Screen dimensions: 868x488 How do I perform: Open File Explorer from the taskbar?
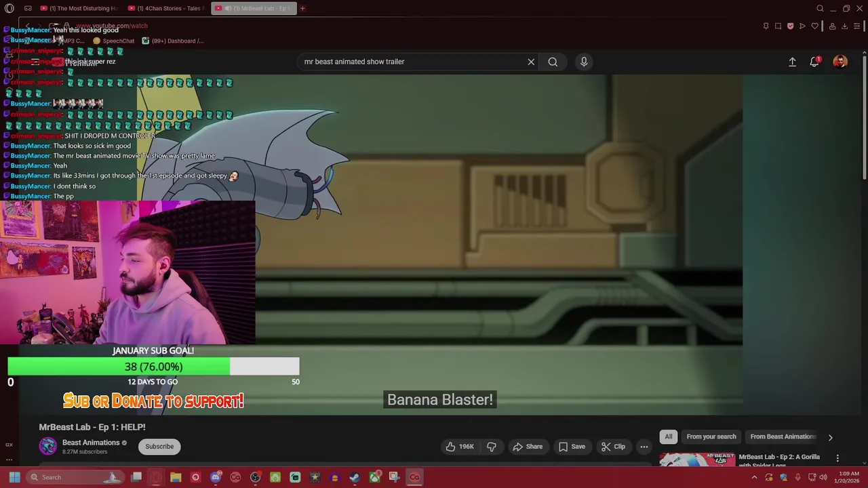pyautogui.click(x=176, y=477)
